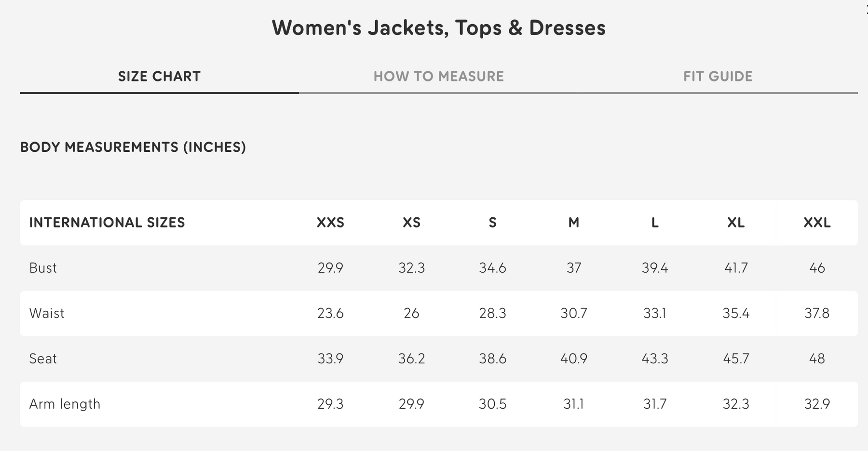
Task: Select the Seat row label
Action: tap(43, 358)
